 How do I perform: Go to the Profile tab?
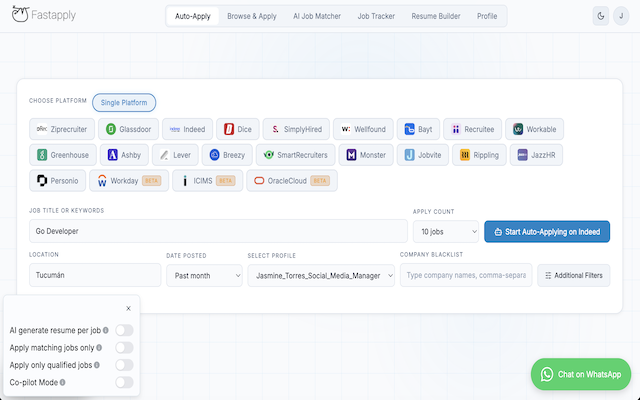coord(487,16)
